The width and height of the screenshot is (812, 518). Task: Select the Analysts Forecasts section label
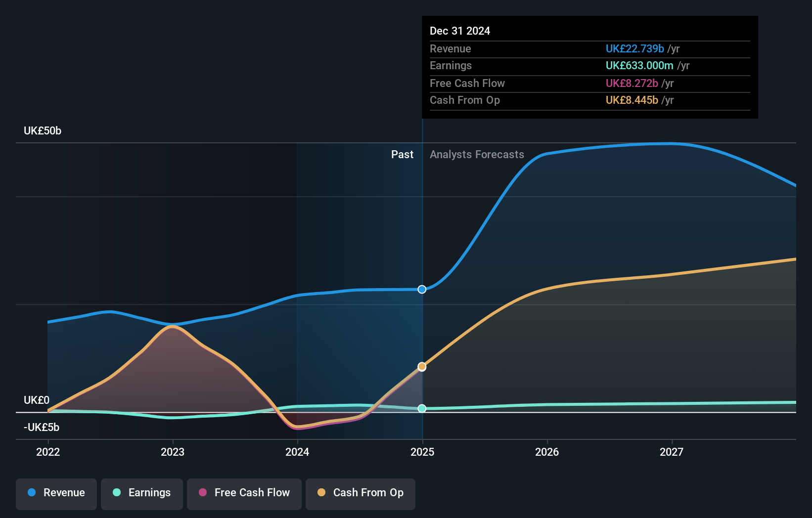click(x=476, y=154)
